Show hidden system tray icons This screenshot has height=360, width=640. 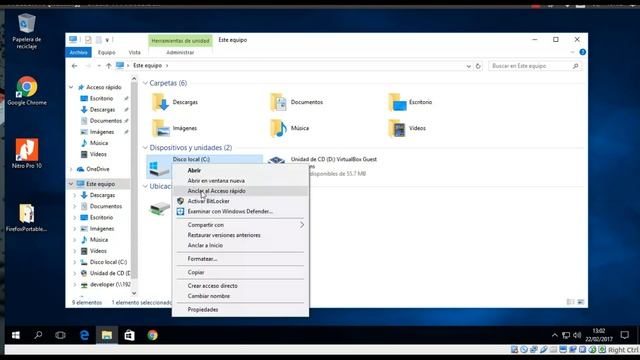click(554, 335)
